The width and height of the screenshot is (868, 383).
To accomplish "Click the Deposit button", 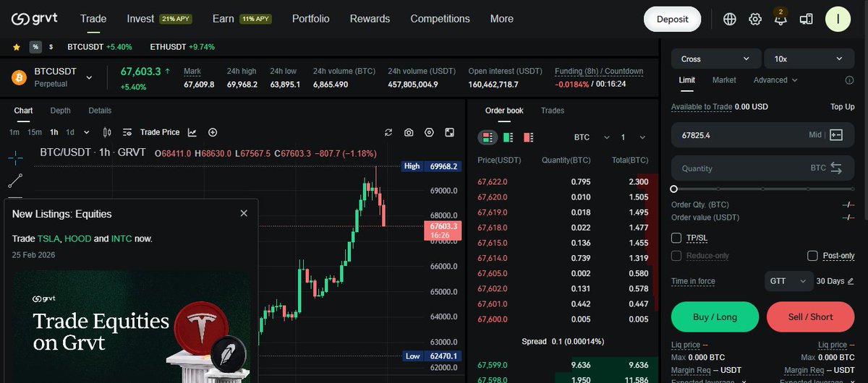I will (x=672, y=20).
